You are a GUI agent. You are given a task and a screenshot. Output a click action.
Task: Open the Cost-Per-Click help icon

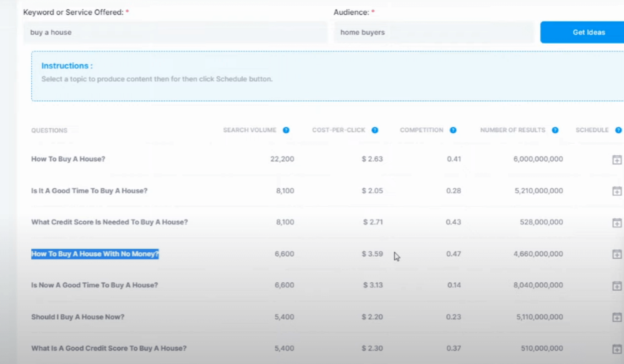coord(374,130)
